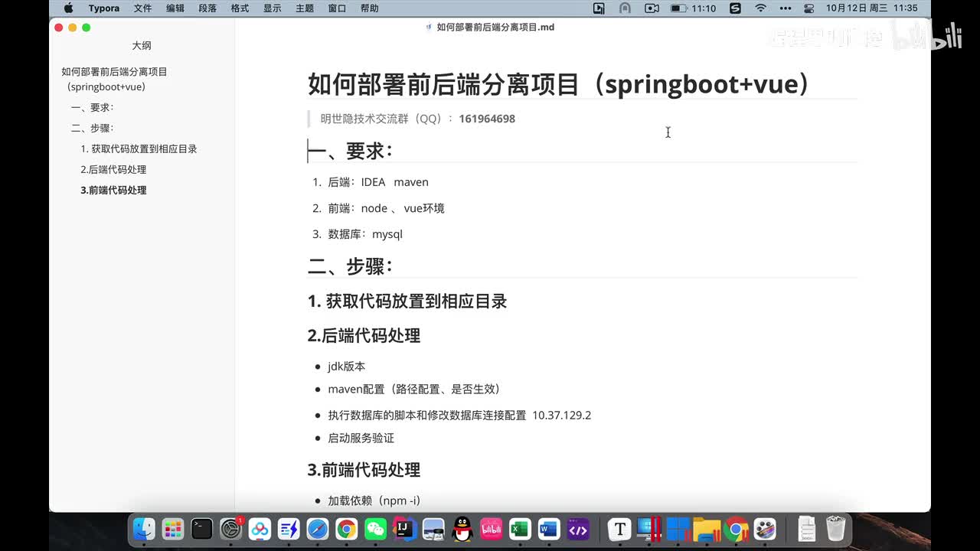Open the purple code editor icon in dock
The height and width of the screenshot is (551, 980).
578,529
